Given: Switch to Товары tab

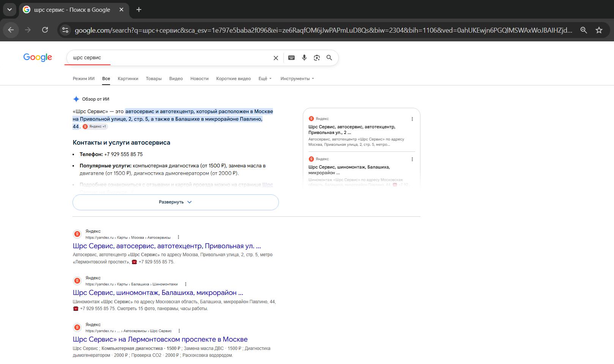Looking at the screenshot, I should click(154, 79).
